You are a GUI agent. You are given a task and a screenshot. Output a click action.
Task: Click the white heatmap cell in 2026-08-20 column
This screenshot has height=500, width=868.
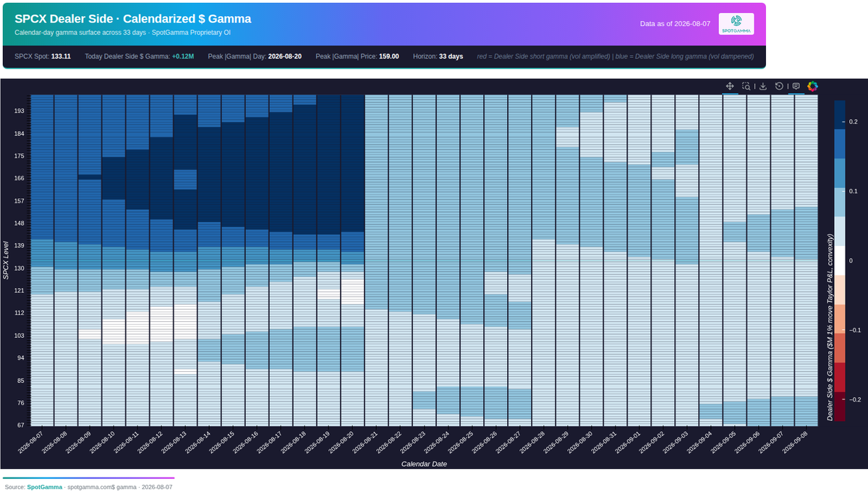click(x=352, y=291)
